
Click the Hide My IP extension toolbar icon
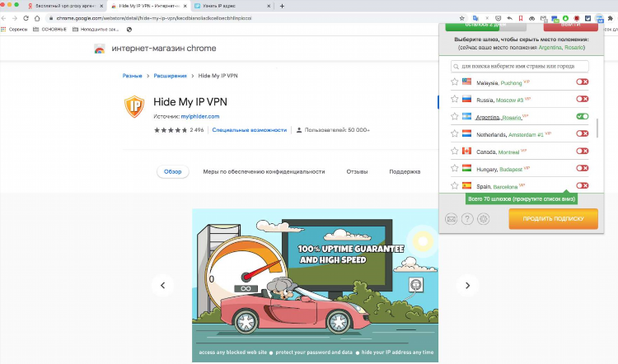[x=600, y=18]
